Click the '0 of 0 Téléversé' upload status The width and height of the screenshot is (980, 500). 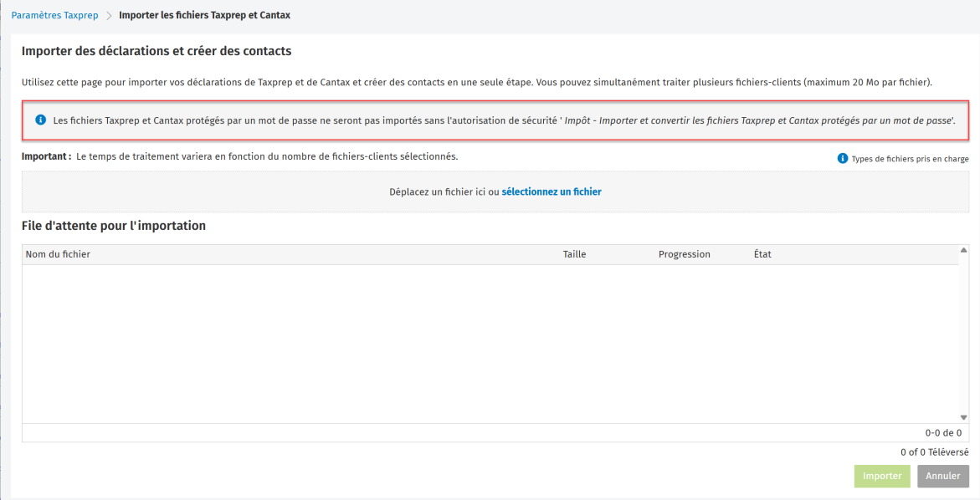point(934,452)
